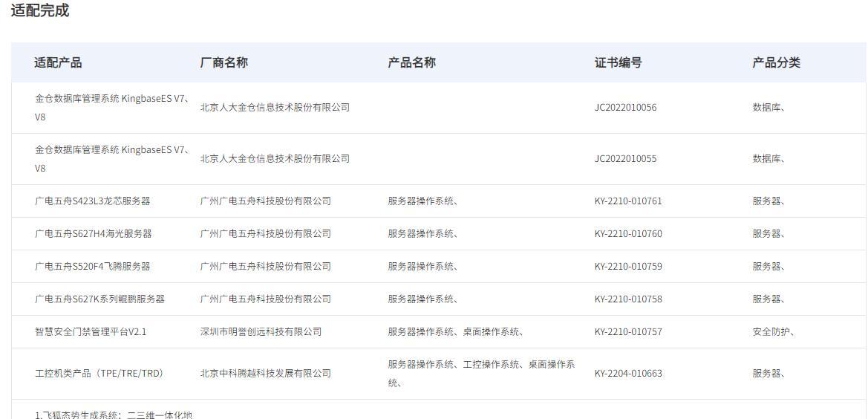Click 广电五舟S520F4飞腾服务器 product cell

[93, 266]
